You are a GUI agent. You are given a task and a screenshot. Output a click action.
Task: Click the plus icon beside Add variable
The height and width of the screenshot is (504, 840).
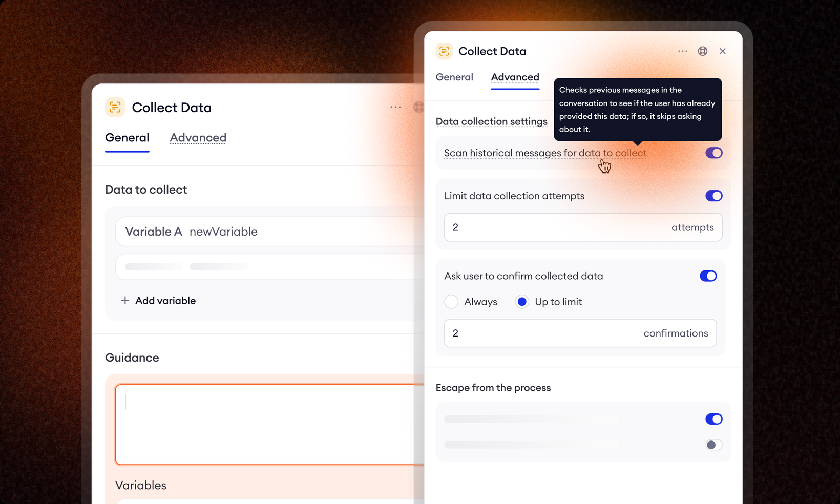[x=125, y=301]
